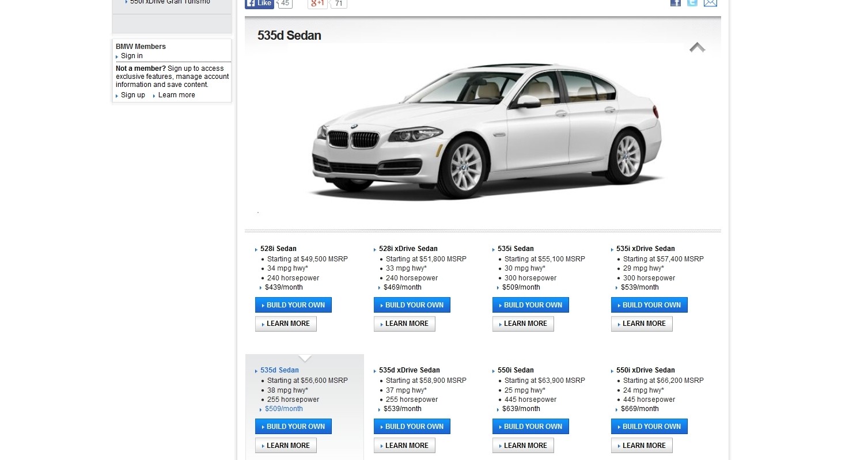Click the "Starting at $63,900 MSRP" text
Screen dimensions: 868x460
pos(545,381)
